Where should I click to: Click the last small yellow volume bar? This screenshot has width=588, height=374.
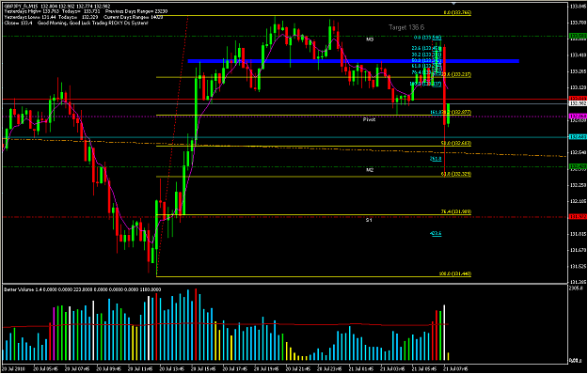[449, 357]
